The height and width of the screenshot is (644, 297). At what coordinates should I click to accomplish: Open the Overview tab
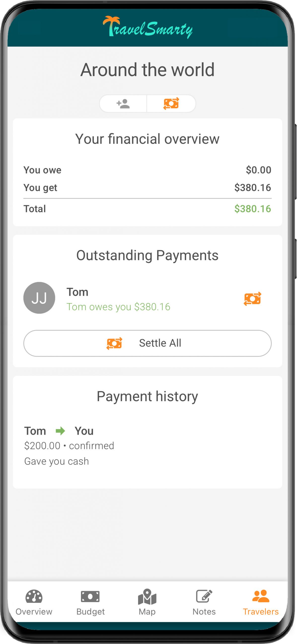click(34, 602)
